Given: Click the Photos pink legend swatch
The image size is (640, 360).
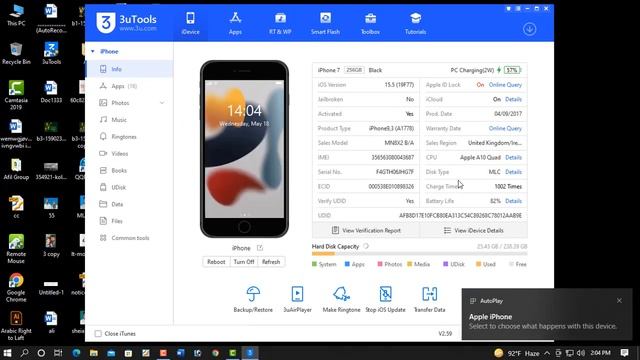Looking at the screenshot, I should click(380, 264).
